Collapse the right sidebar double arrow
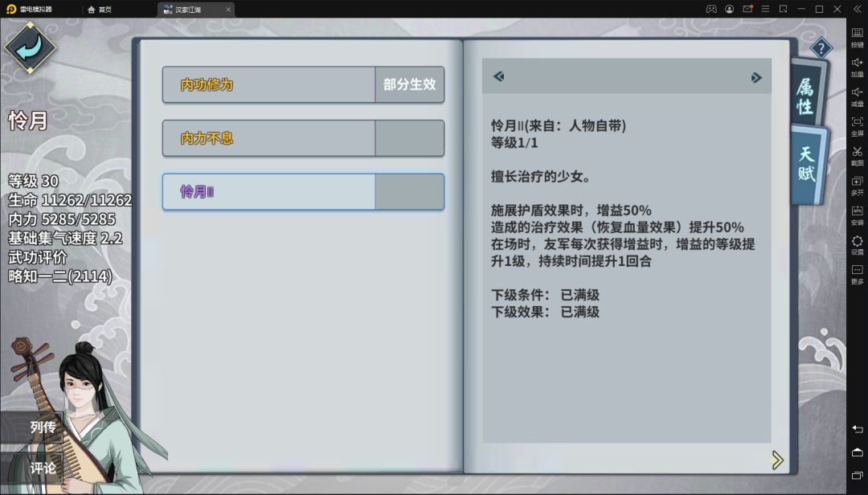Viewport: 868px width, 495px height. pyautogui.click(x=857, y=9)
